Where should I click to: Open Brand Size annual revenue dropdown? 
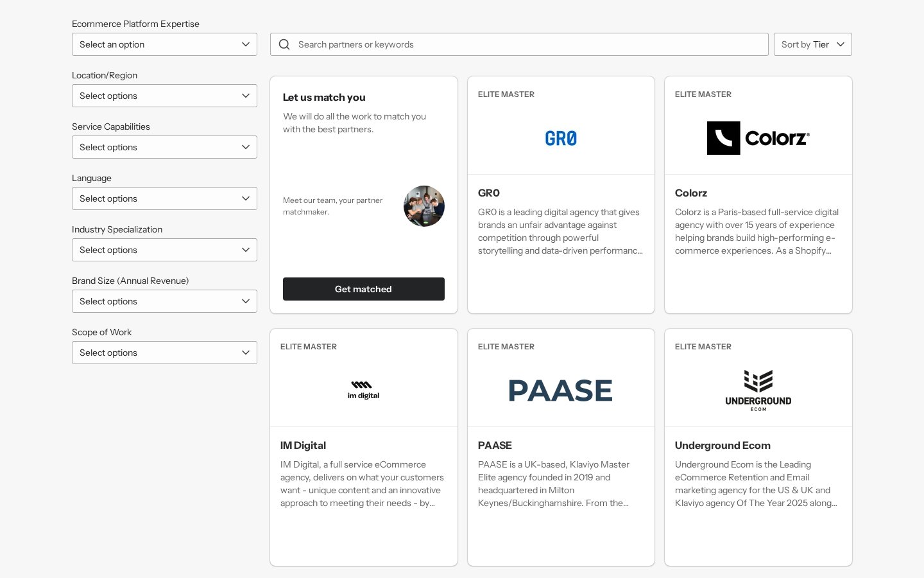(x=164, y=301)
